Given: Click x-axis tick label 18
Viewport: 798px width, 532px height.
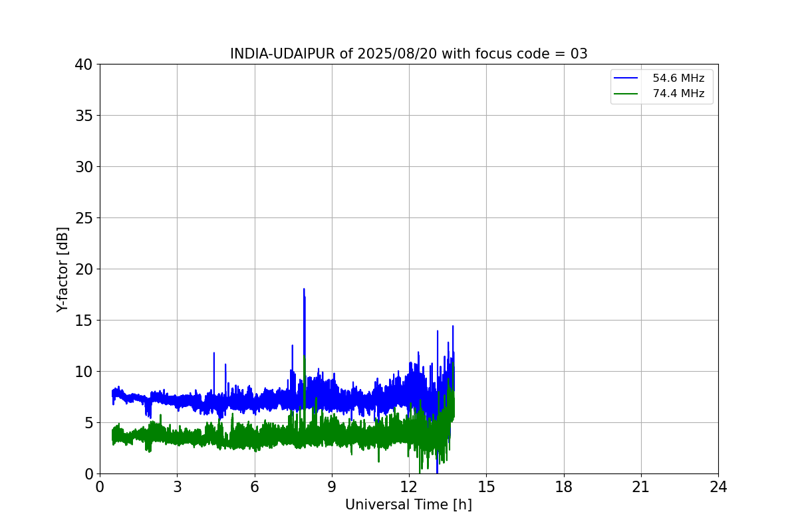Looking at the screenshot, I should click(x=564, y=487).
